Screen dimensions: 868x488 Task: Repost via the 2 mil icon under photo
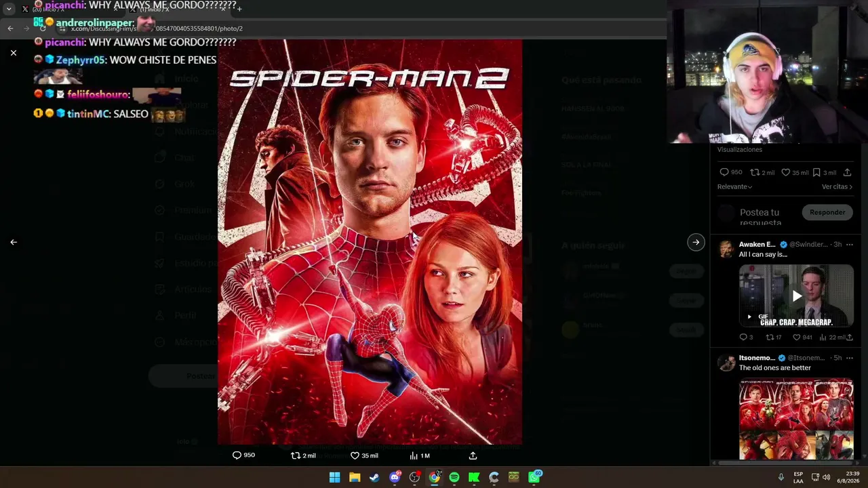point(303,455)
